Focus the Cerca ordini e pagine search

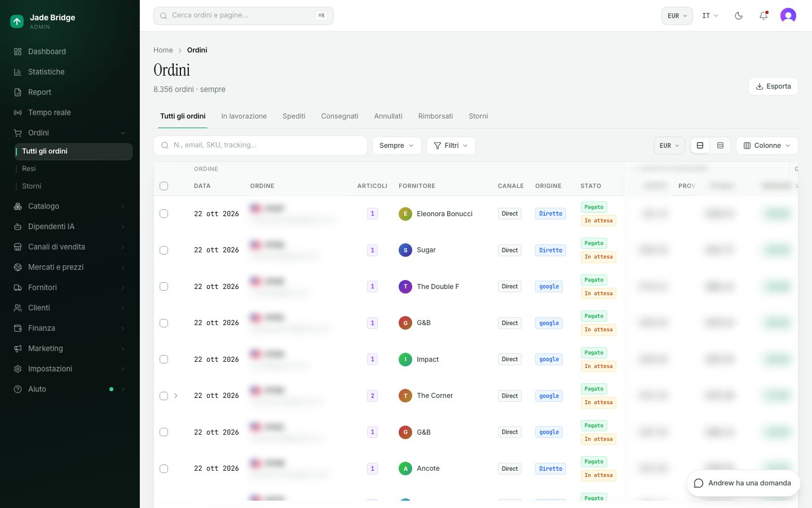point(244,16)
